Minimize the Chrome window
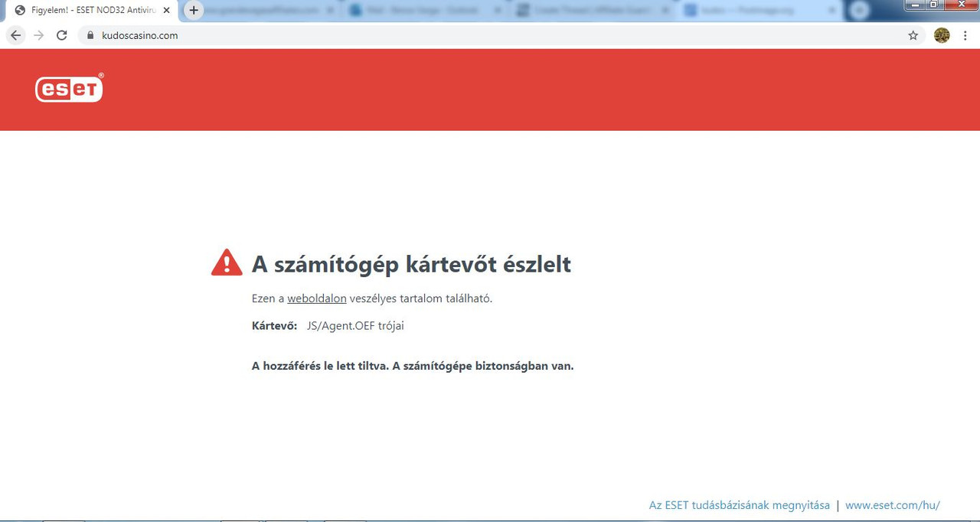 click(x=913, y=5)
